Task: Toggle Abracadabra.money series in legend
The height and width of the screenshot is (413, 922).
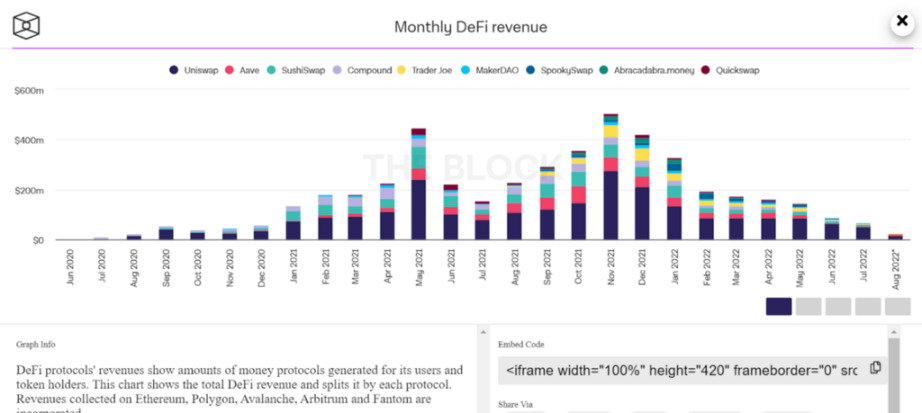Action: 647,71
